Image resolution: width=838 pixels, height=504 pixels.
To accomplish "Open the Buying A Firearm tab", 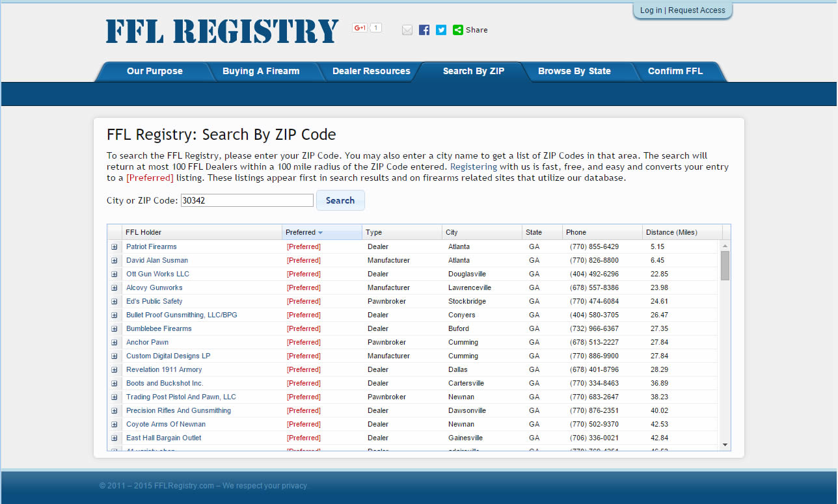I will [261, 72].
